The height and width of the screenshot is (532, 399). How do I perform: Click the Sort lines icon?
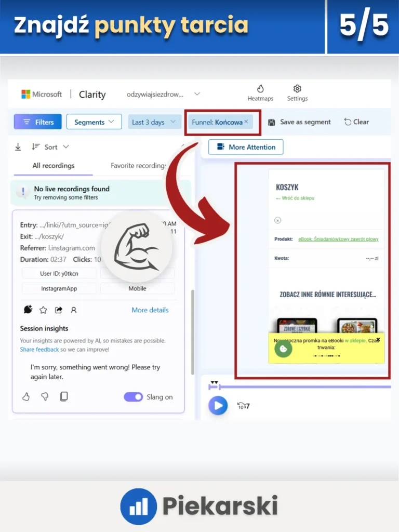click(x=36, y=147)
